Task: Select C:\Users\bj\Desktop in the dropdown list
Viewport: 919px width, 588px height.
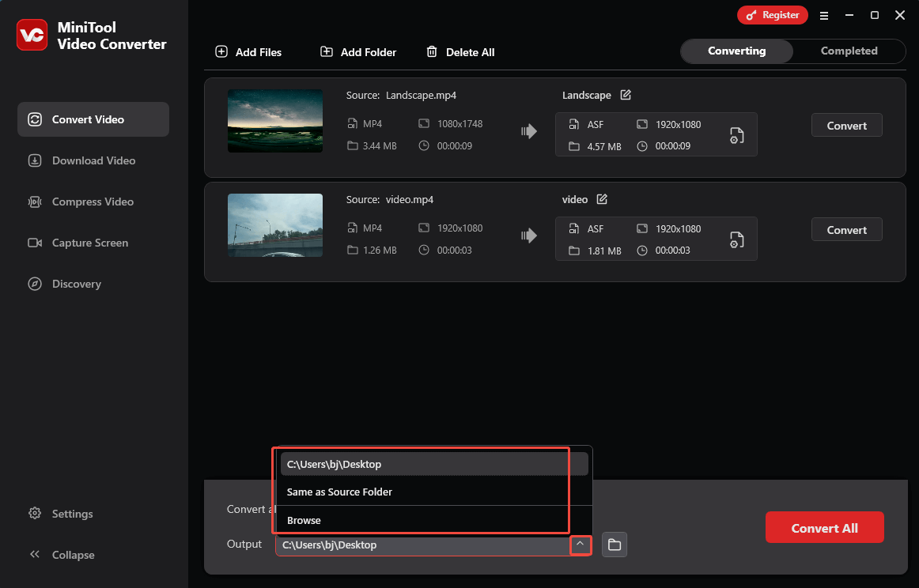Action: click(x=433, y=464)
